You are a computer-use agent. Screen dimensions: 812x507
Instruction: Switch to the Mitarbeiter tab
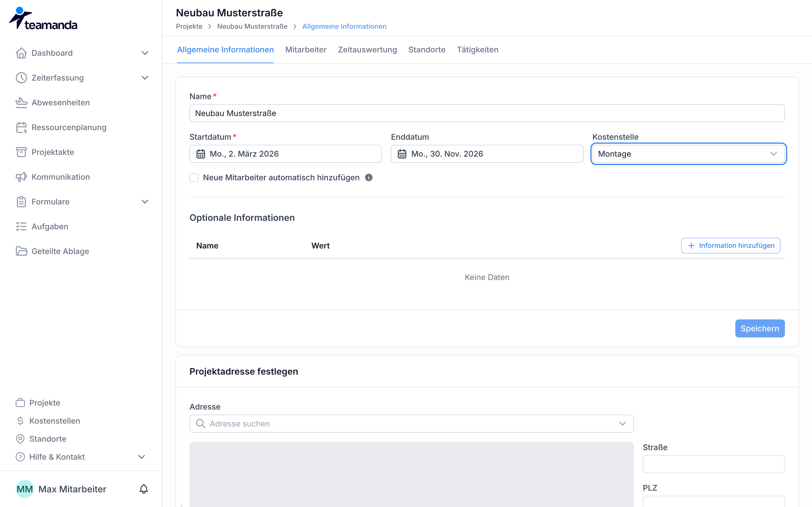pyautogui.click(x=306, y=50)
